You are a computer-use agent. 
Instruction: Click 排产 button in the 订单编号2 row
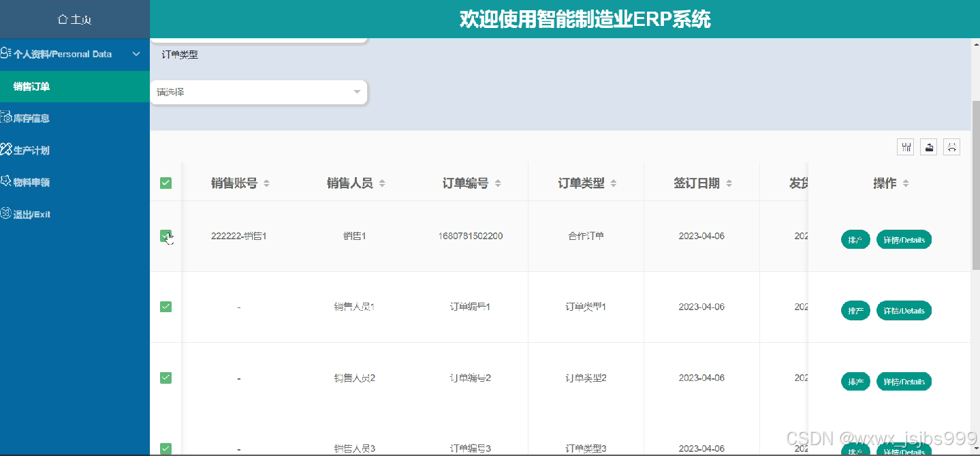(x=855, y=382)
